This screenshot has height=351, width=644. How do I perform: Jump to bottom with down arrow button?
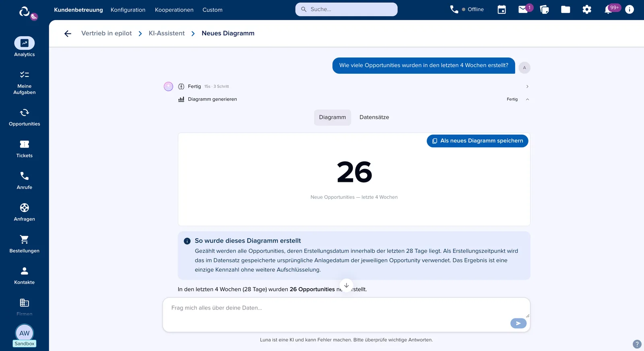[346, 285]
